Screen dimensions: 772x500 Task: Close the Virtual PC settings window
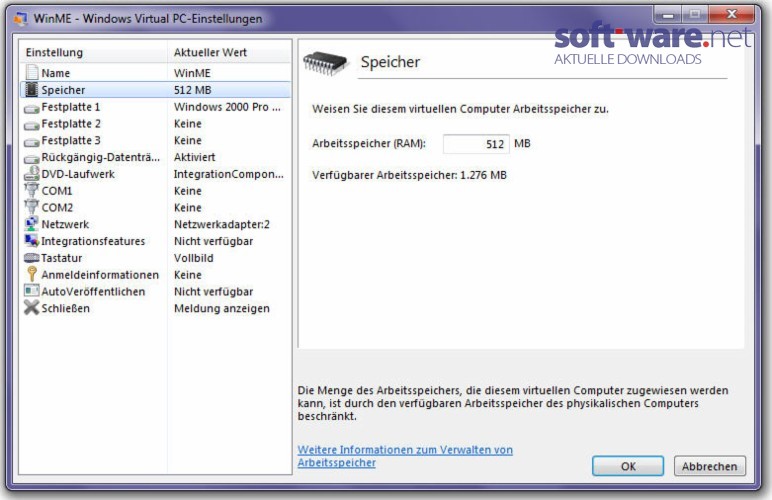732,15
